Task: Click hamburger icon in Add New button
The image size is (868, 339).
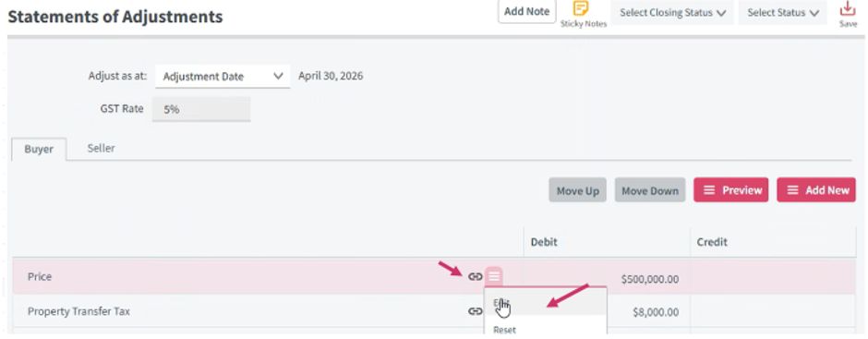Action: [x=792, y=190]
